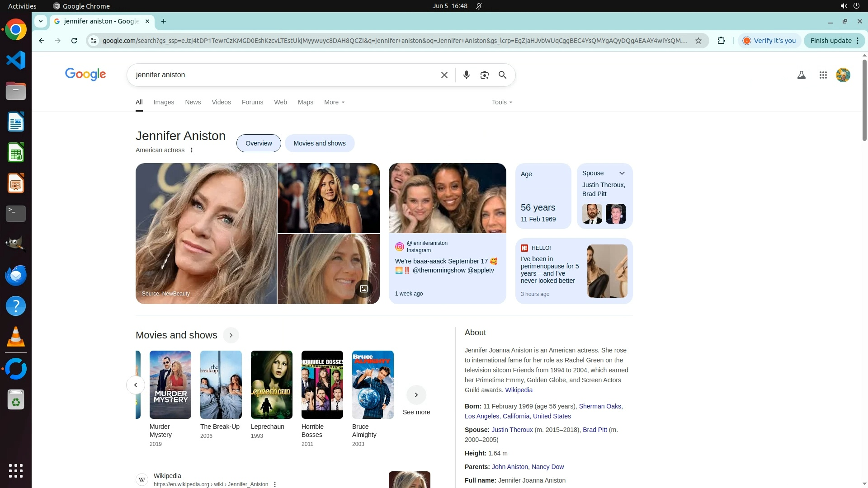Screen dimensions: 868x488
Task: Reload the page
Action: (x=74, y=41)
